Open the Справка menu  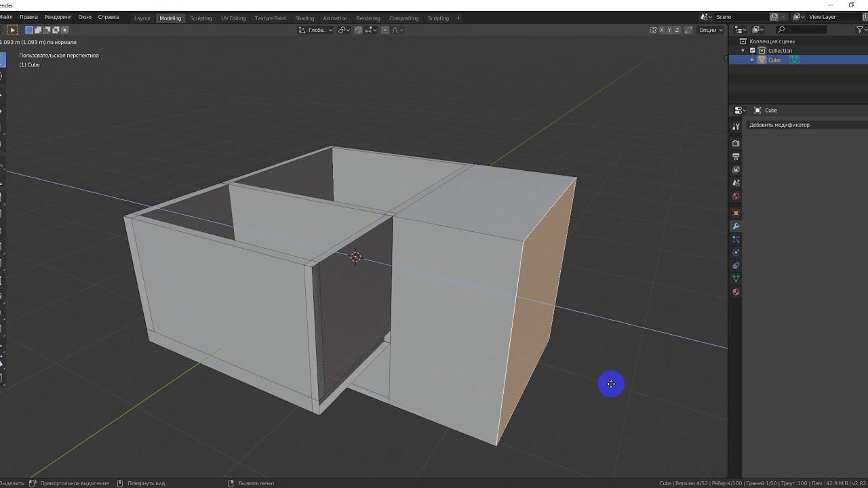click(108, 17)
